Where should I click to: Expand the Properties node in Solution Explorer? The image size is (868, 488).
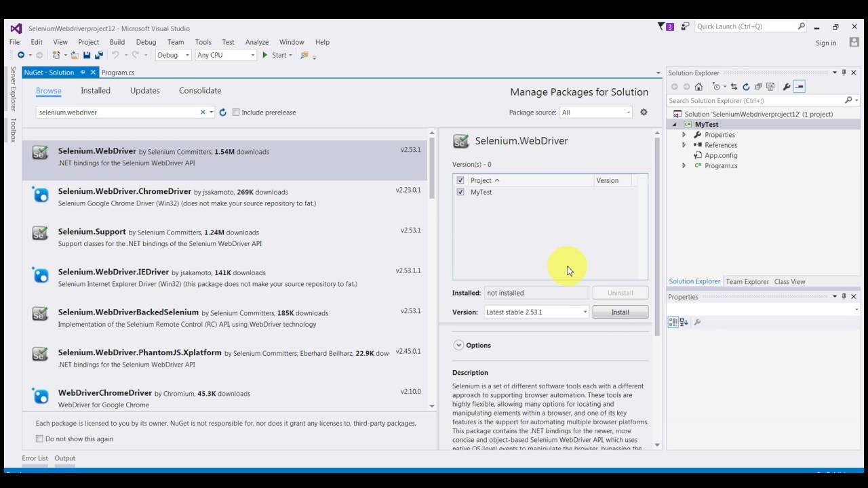pos(684,135)
